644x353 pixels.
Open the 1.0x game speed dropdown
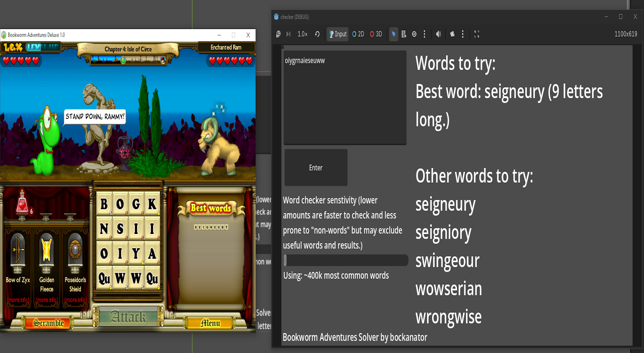(302, 34)
